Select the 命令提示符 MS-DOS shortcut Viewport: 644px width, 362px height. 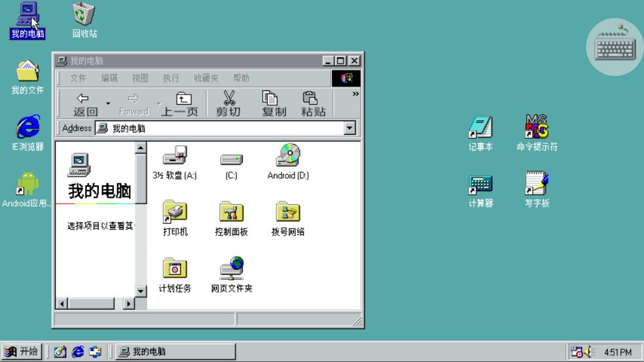click(537, 133)
